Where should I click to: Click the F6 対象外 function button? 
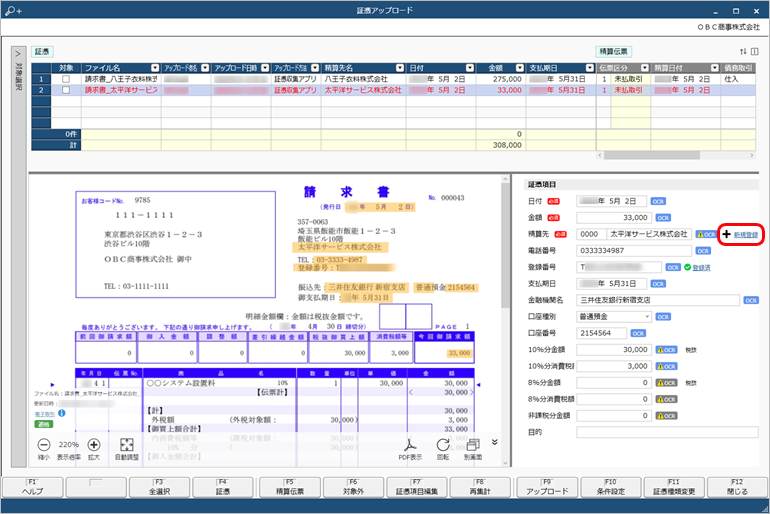coord(353,487)
